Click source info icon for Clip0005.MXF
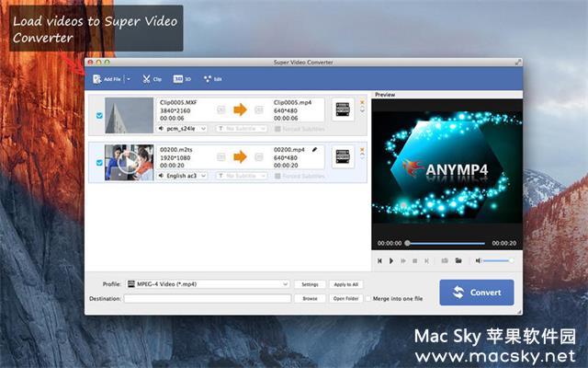The width and height of the screenshot is (588, 368). click(x=221, y=109)
